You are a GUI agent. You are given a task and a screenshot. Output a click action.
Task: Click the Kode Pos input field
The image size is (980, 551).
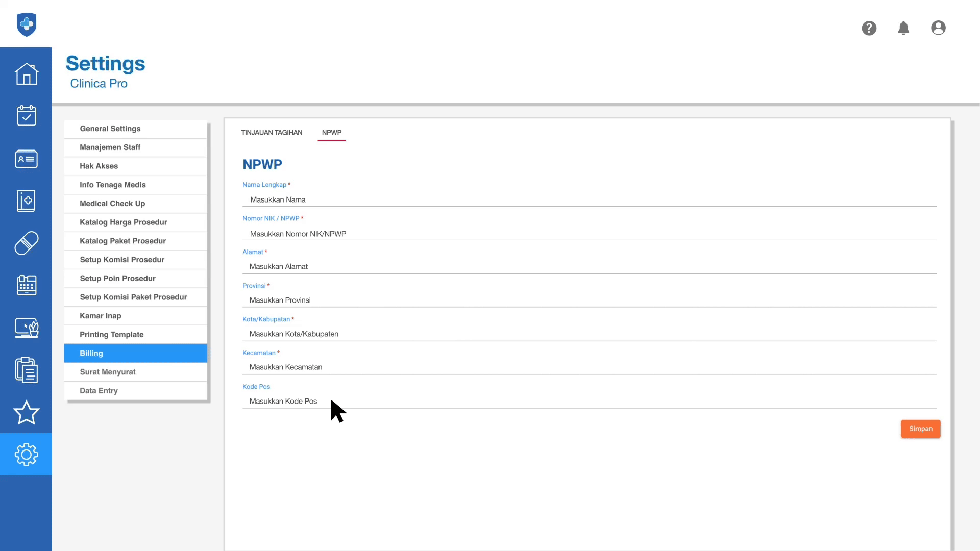[x=589, y=401]
